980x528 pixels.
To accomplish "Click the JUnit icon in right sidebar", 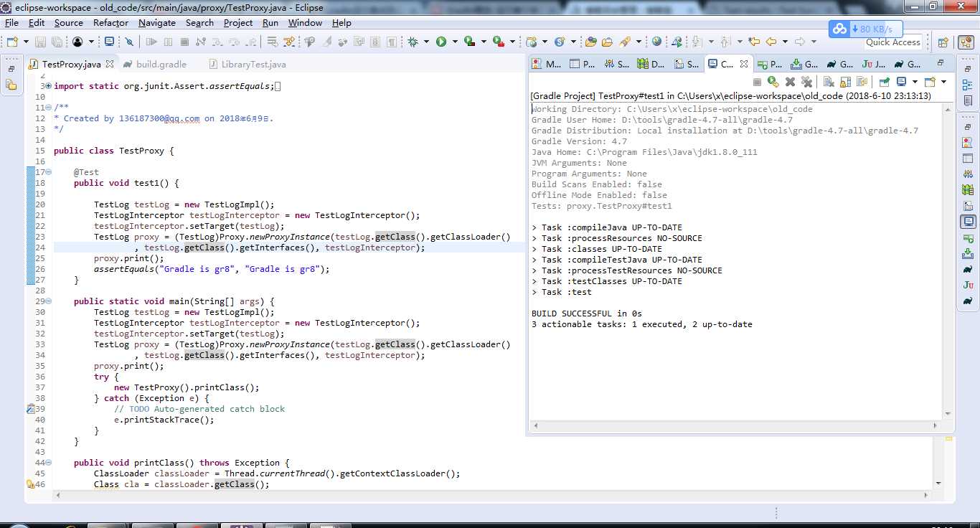I will coord(968,285).
